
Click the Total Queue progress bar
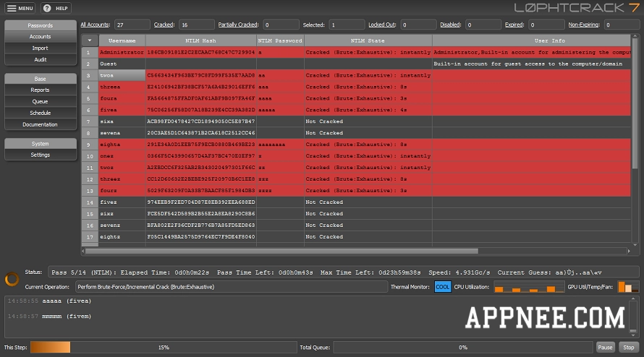tap(463, 347)
